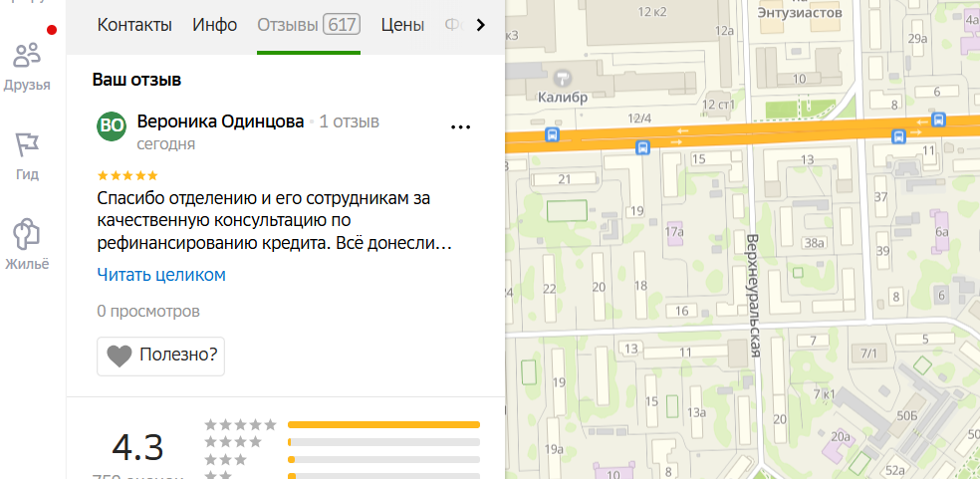Click building 22 on the map
The image size is (980, 479).
[550, 288]
